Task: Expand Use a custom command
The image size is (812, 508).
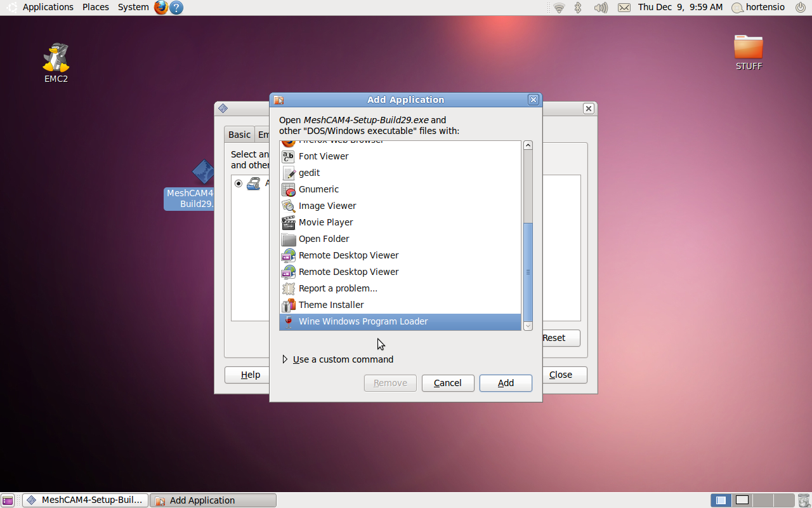Action: [285, 359]
